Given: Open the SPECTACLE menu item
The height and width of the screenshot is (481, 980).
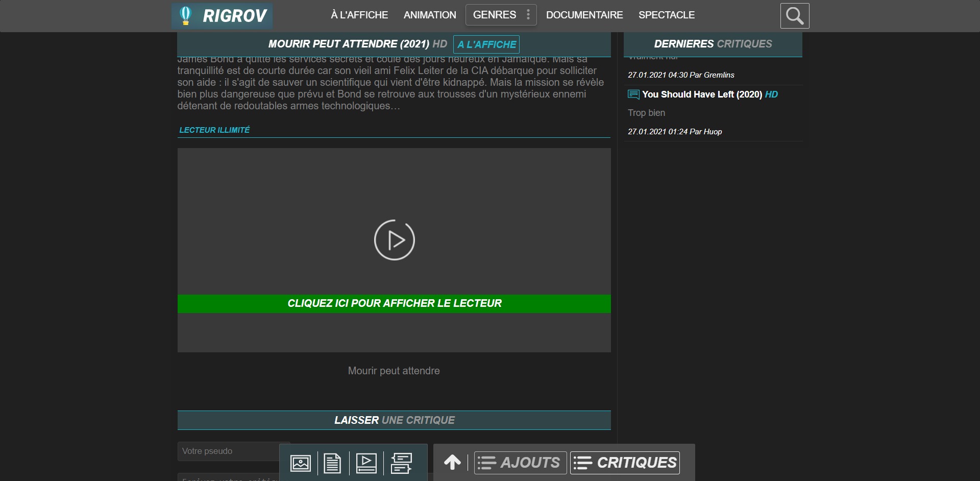Looking at the screenshot, I should [x=667, y=15].
